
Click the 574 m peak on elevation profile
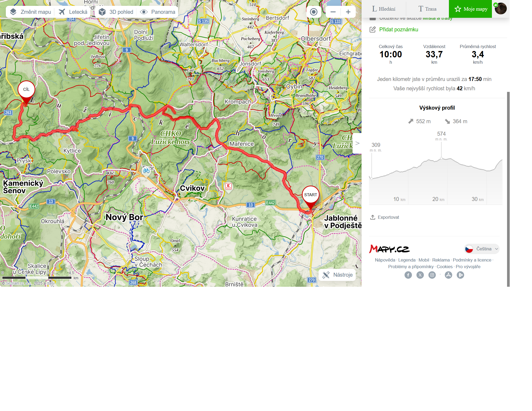coord(441,159)
